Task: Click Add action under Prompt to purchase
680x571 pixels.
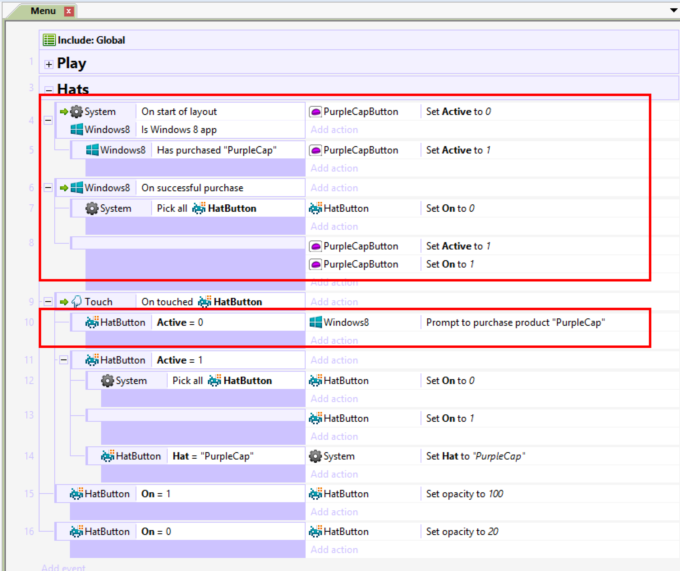Action: pos(334,341)
